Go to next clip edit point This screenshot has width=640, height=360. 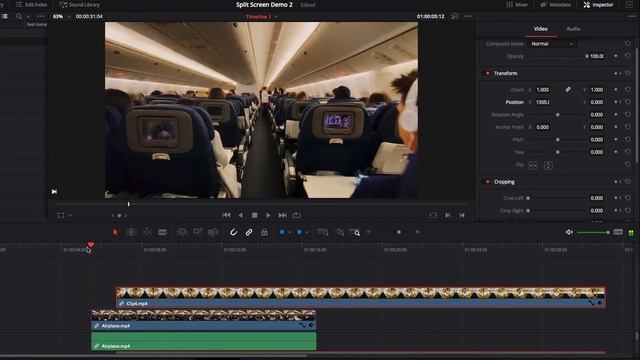click(x=448, y=215)
